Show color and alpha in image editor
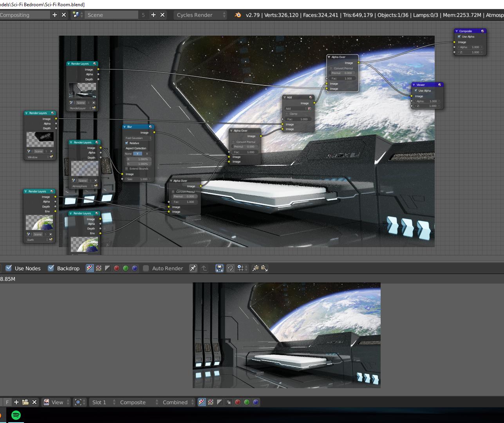 pyautogui.click(x=202, y=402)
